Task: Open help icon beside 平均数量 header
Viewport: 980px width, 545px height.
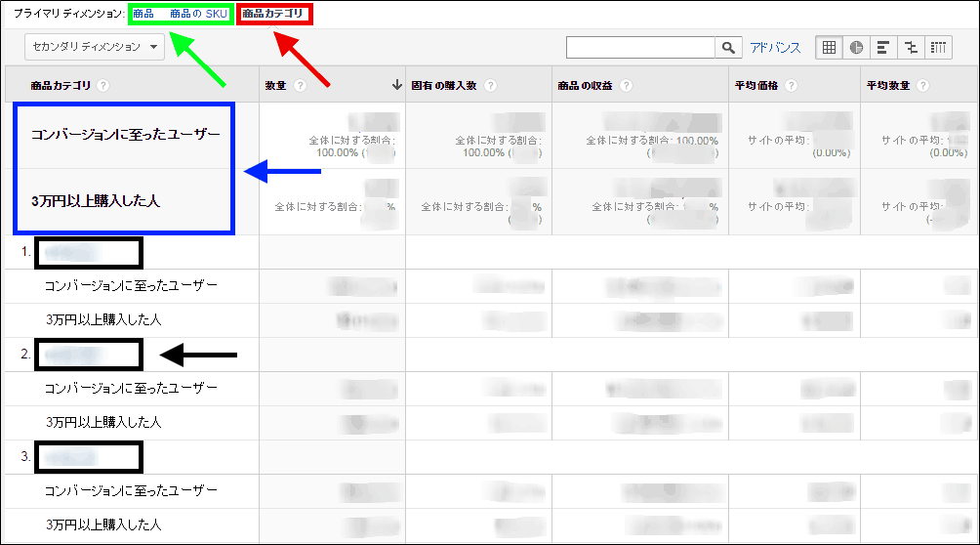Action: pos(923,86)
